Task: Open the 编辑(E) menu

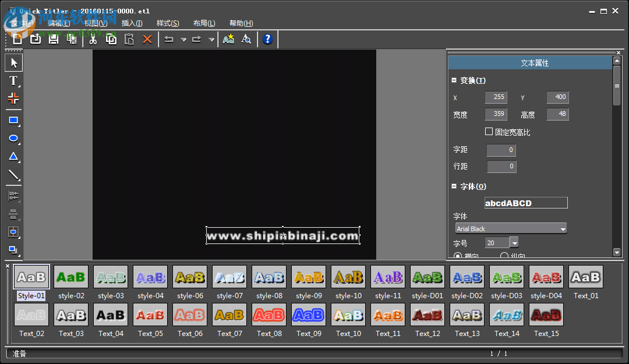Action: point(59,23)
